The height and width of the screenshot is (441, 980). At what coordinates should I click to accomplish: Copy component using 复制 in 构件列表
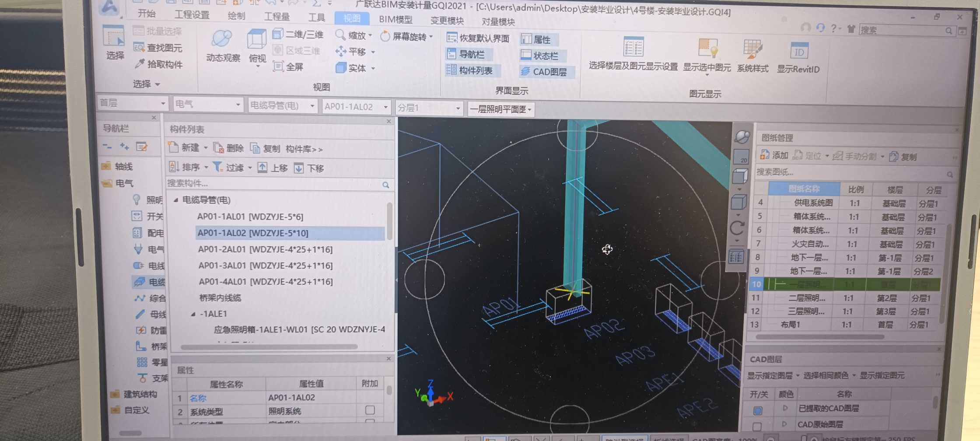265,149
